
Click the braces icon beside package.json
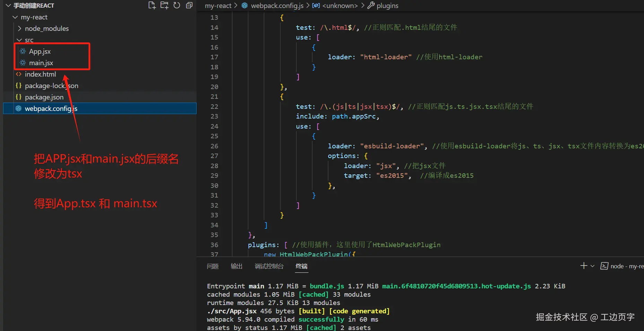coord(19,97)
